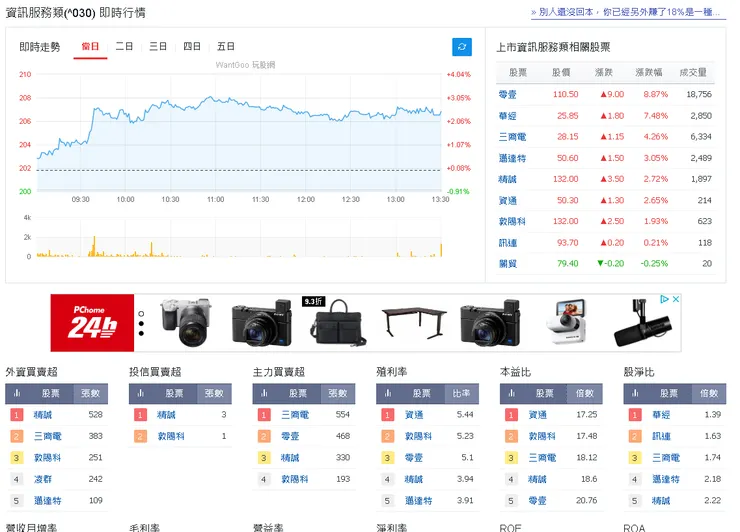Open 資通 ranked first in 本益比 table
This screenshot has width=740, height=532.
click(x=538, y=414)
